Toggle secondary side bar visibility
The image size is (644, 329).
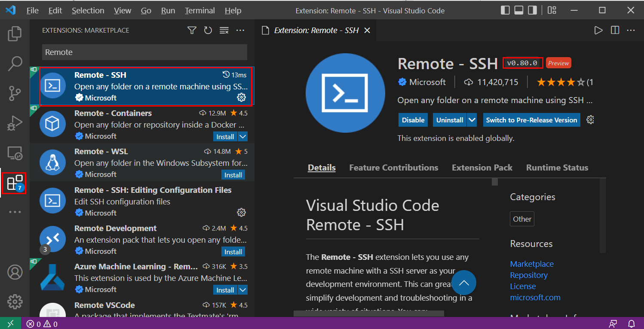532,10
